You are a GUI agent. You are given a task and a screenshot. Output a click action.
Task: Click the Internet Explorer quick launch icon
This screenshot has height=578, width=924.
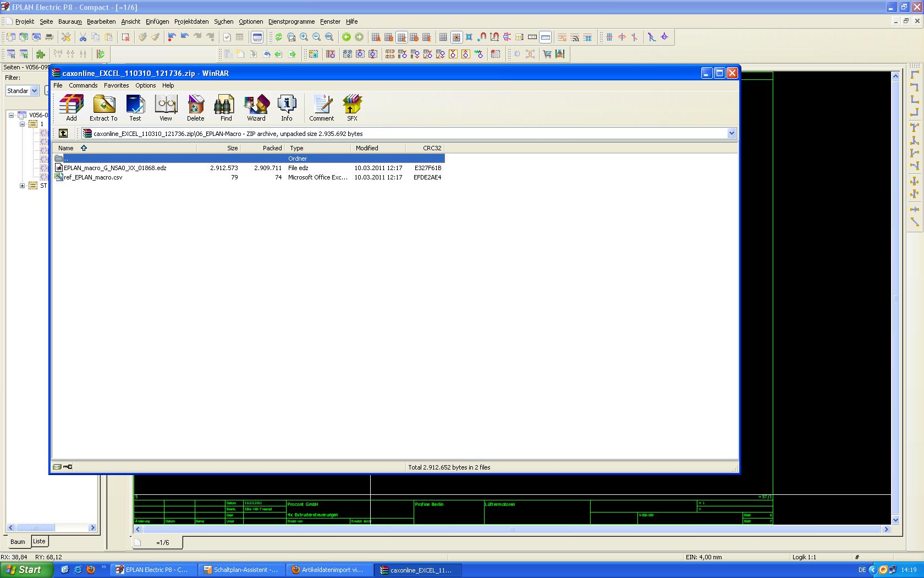[x=78, y=570]
